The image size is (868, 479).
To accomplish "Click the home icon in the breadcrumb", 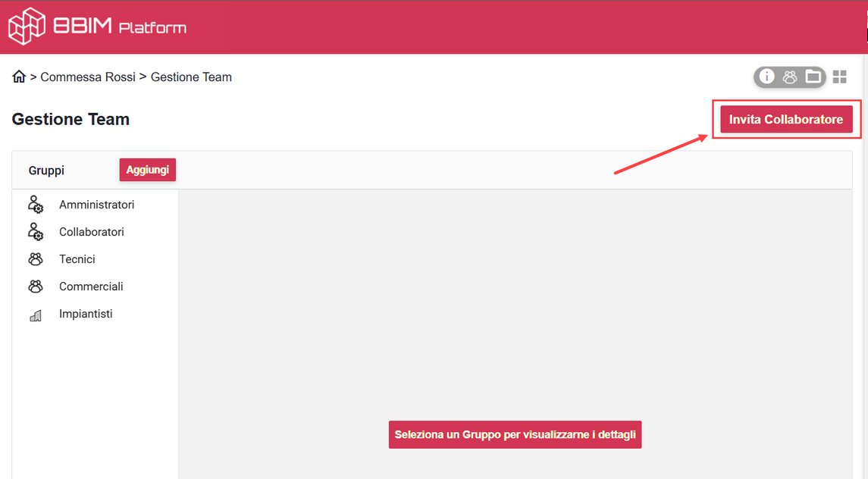I will click(19, 76).
